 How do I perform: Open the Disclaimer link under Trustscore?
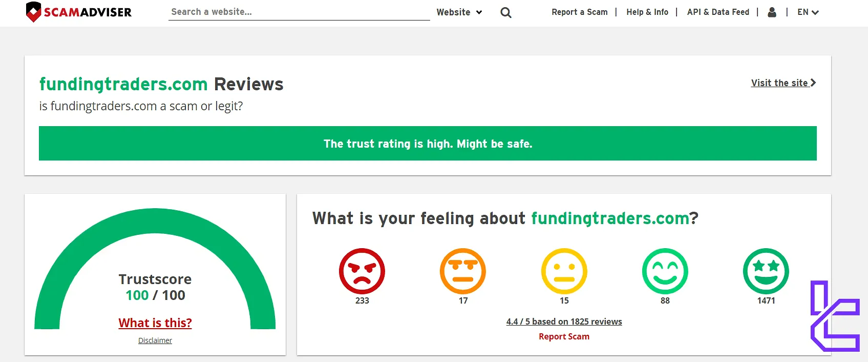(x=155, y=340)
